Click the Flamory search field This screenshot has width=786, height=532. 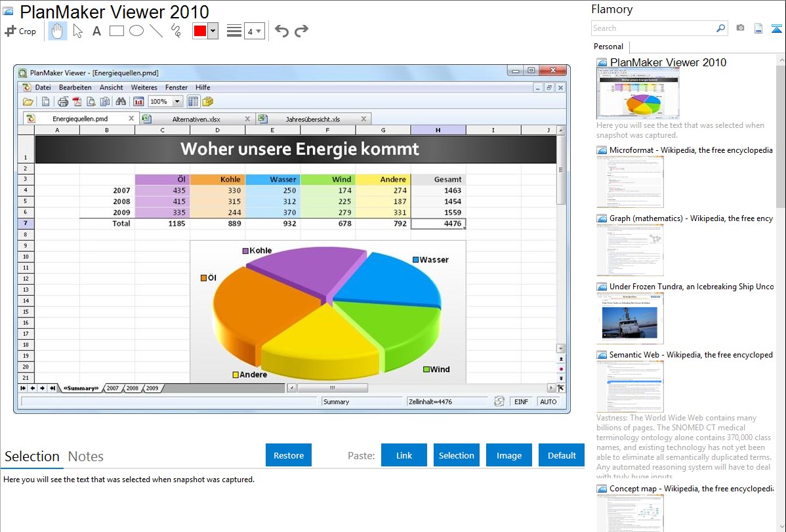point(653,28)
